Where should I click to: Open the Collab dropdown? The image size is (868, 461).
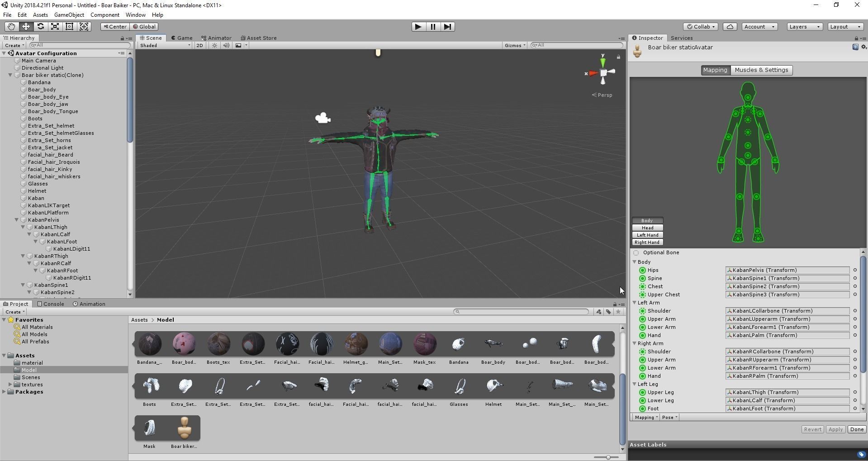click(700, 27)
